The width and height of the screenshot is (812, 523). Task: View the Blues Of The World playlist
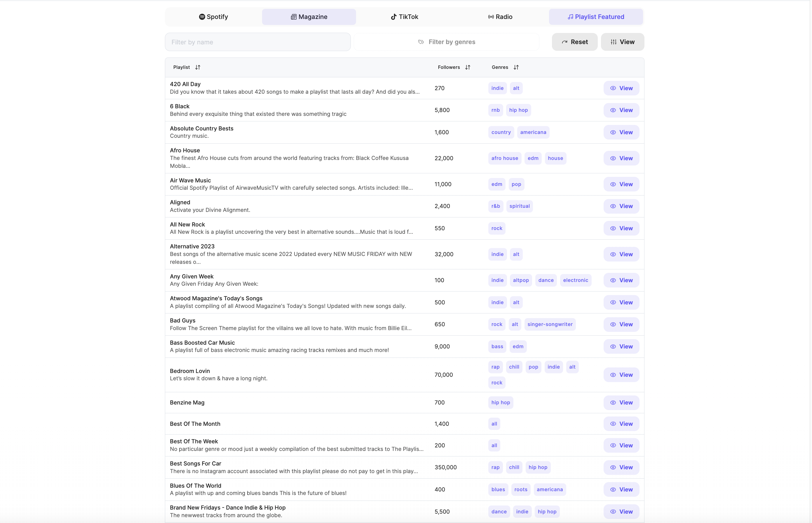pyautogui.click(x=621, y=489)
